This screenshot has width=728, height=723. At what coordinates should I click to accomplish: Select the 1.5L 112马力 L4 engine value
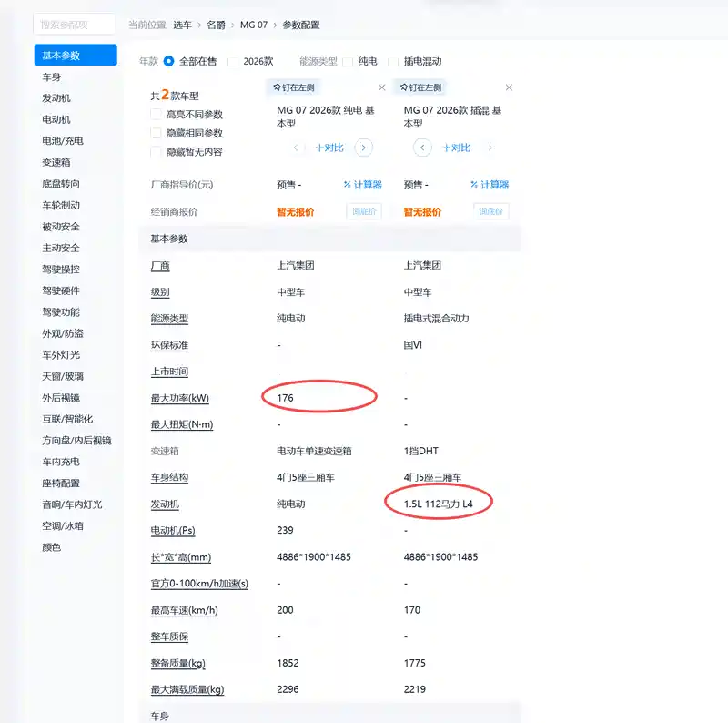439,504
